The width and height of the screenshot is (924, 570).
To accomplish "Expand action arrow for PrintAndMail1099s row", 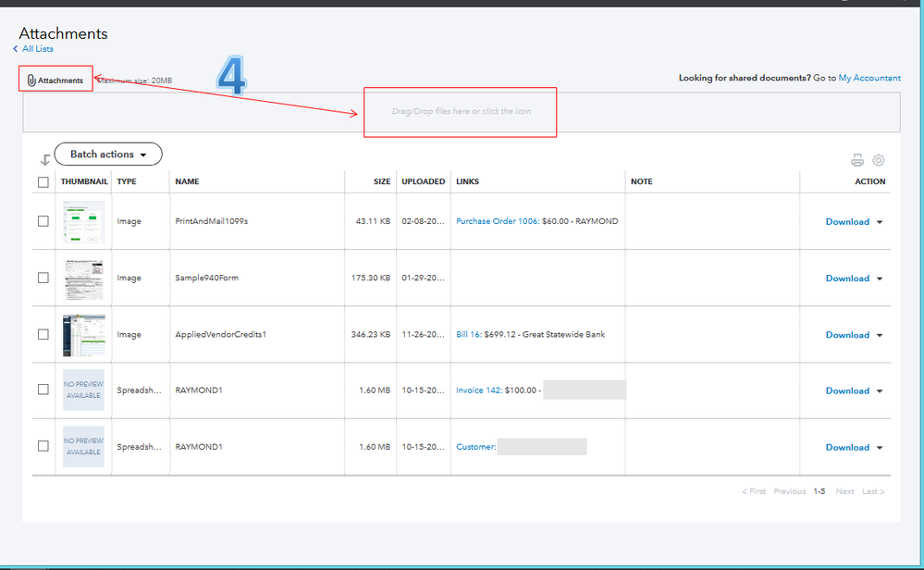I will (x=880, y=222).
